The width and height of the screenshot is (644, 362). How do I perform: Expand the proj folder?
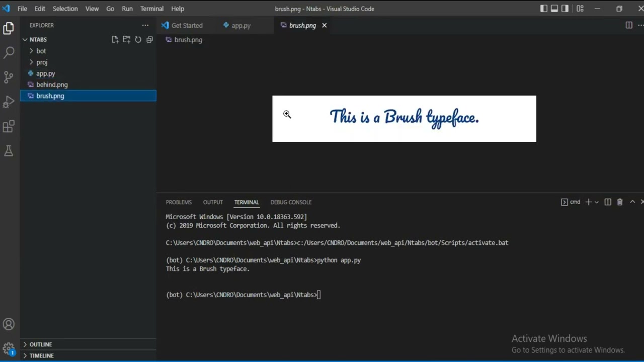tap(88, 62)
